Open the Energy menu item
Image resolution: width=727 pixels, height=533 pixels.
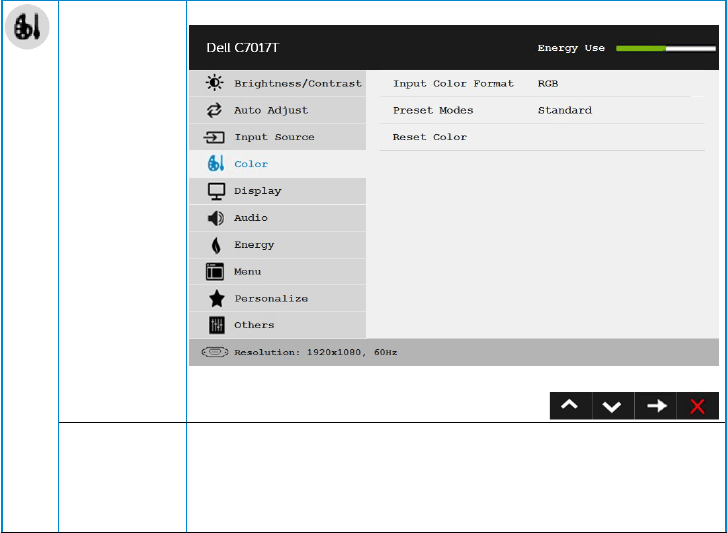coord(277,245)
